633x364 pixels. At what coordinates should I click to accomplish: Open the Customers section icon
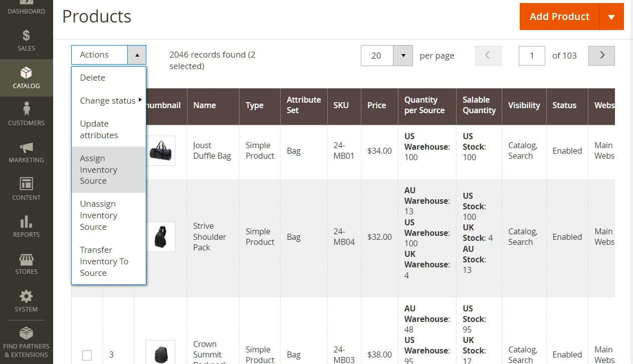point(26,110)
